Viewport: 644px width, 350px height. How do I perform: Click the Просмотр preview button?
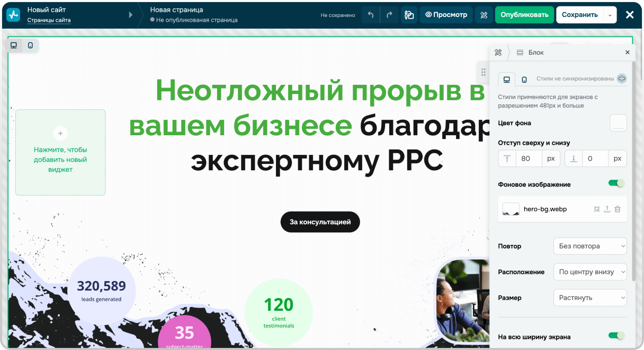coord(446,15)
